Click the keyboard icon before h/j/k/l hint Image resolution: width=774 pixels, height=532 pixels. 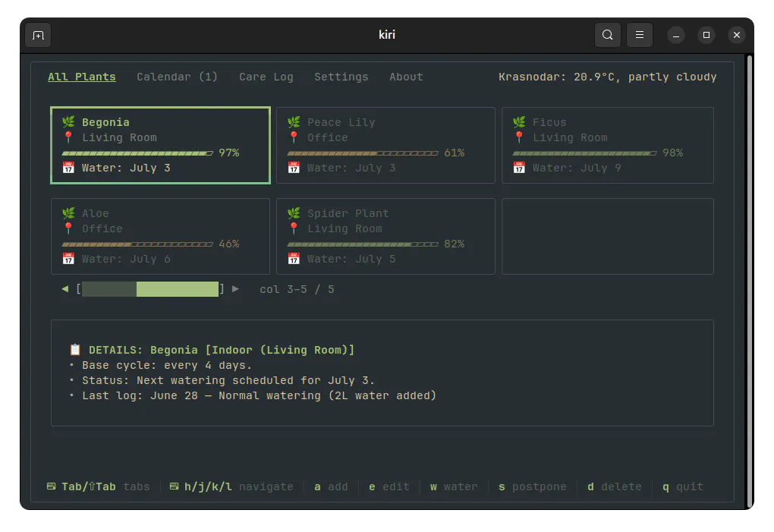pyautogui.click(x=174, y=486)
